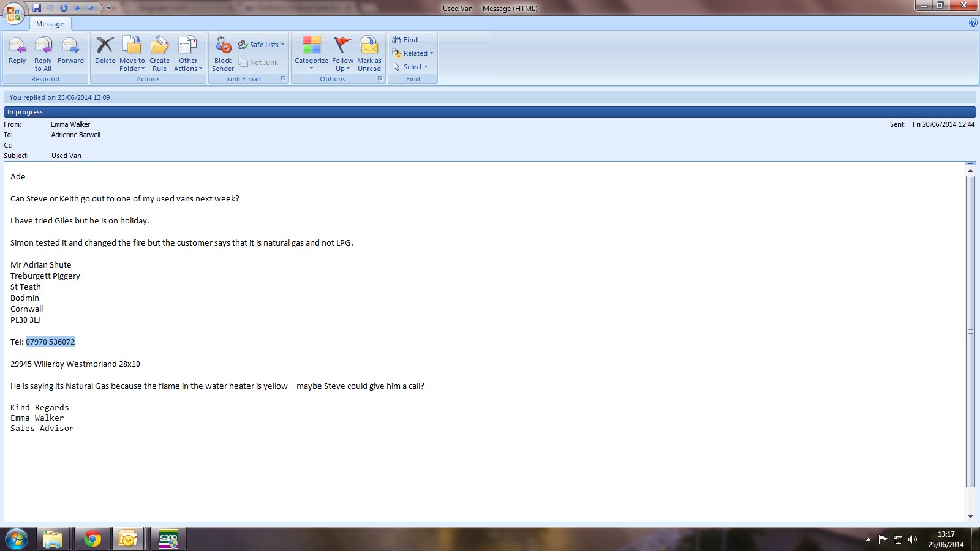Screen dimensions: 980x551
Task: Open Google Chrome from the taskbar
Action: (x=92, y=539)
